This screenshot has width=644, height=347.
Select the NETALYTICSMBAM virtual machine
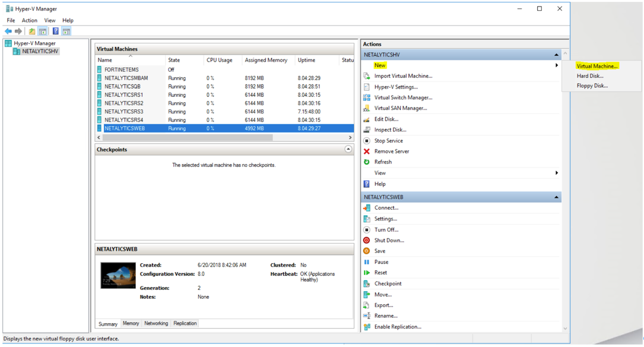point(126,78)
